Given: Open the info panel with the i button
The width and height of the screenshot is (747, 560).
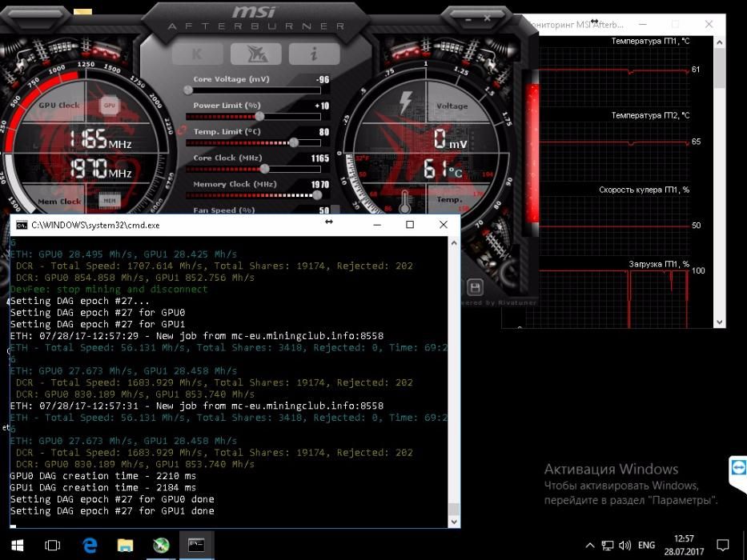Looking at the screenshot, I should coord(314,54).
